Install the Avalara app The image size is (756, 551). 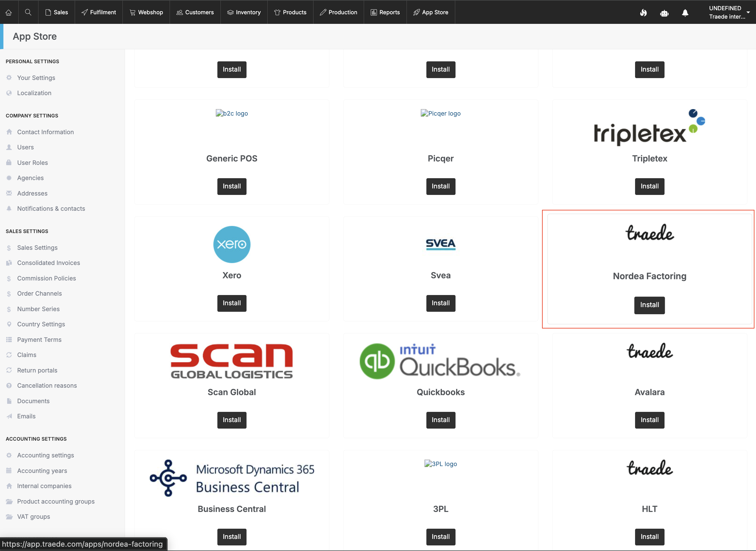click(x=650, y=420)
